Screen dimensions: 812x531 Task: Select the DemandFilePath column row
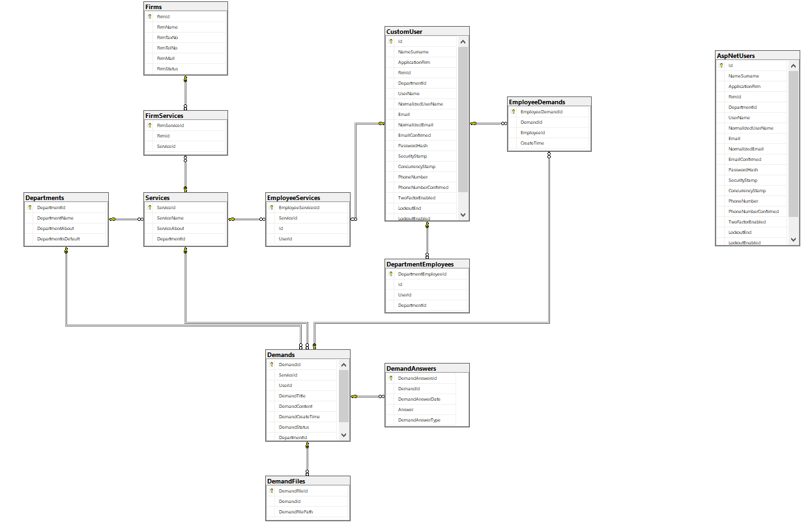tap(308, 512)
